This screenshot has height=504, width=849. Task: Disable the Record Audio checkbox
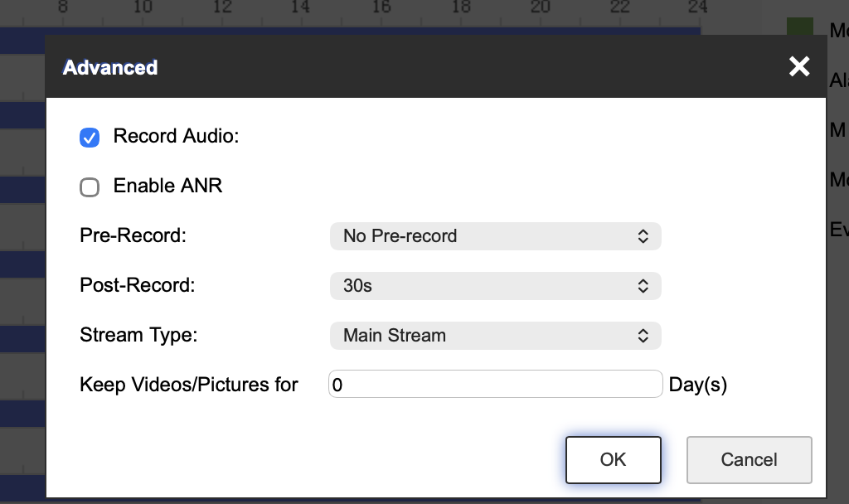90,138
